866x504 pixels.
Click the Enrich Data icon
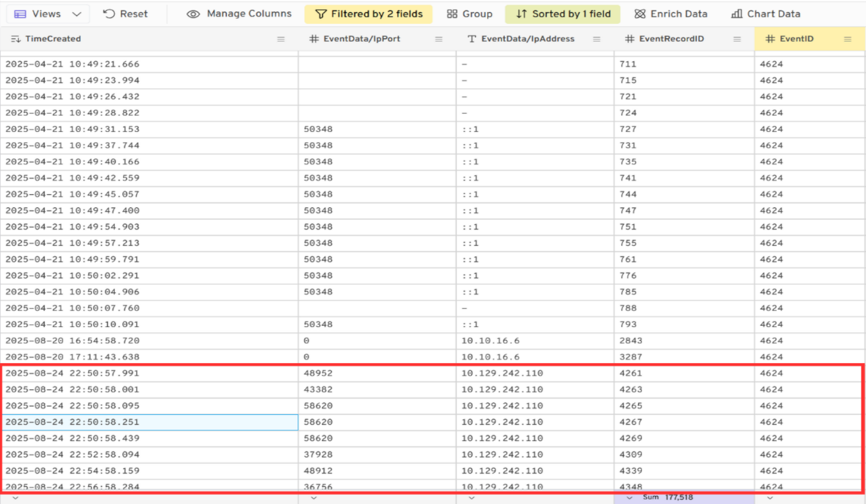[x=640, y=14]
